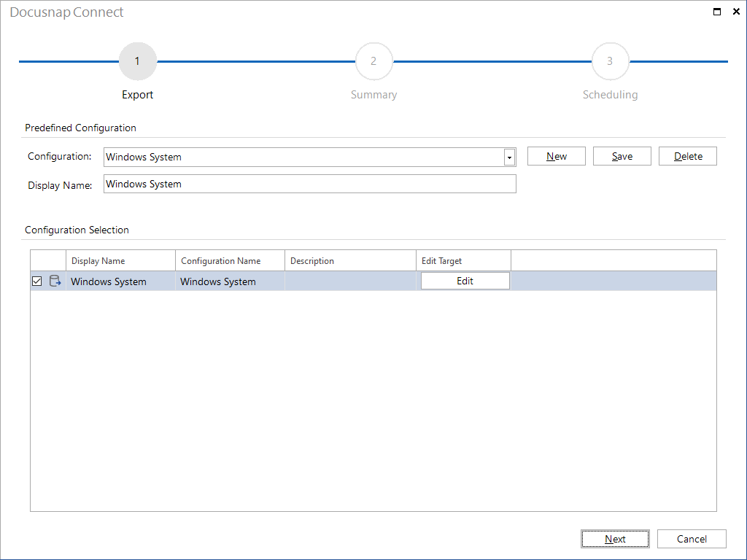The width and height of the screenshot is (747, 560).
Task: Open the Configuration dropdown arrow
Action: point(509,157)
